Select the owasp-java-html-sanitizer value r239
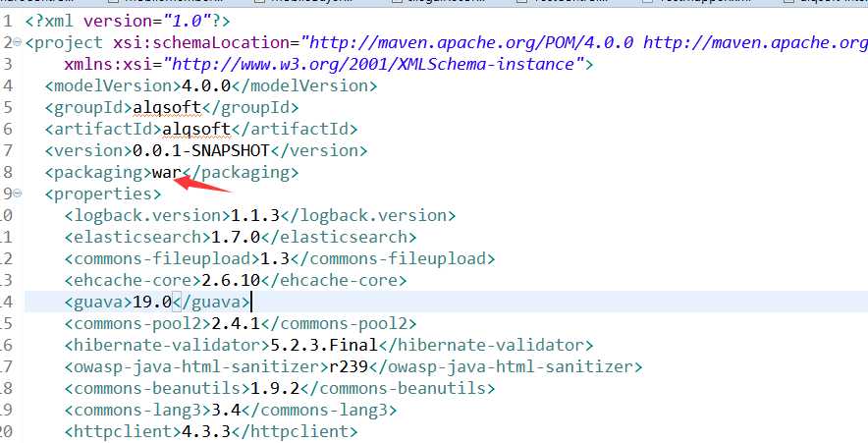This screenshot has width=868, height=443. pos(349,366)
